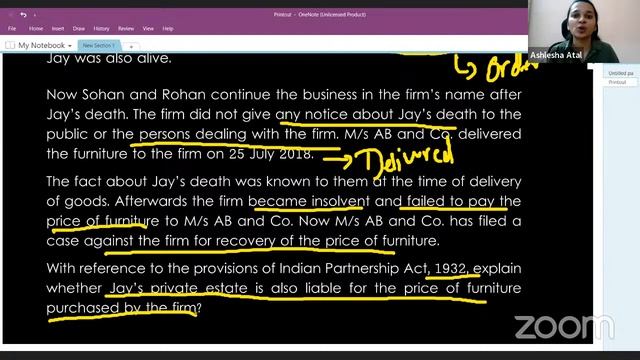Expand the My Notebook dropdown
This screenshot has height=360, width=640.
pyautogui.click(x=70, y=46)
